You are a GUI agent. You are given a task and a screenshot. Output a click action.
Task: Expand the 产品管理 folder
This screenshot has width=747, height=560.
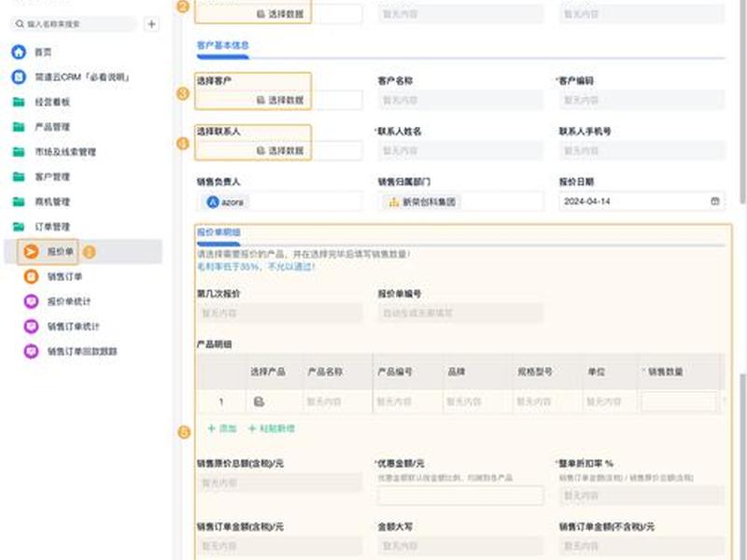tap(19, 127)
